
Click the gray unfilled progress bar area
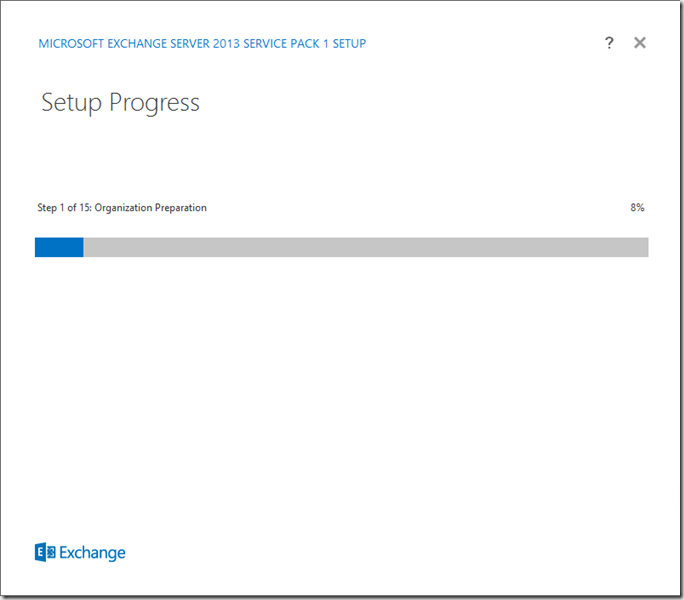(x=365, y=247)
